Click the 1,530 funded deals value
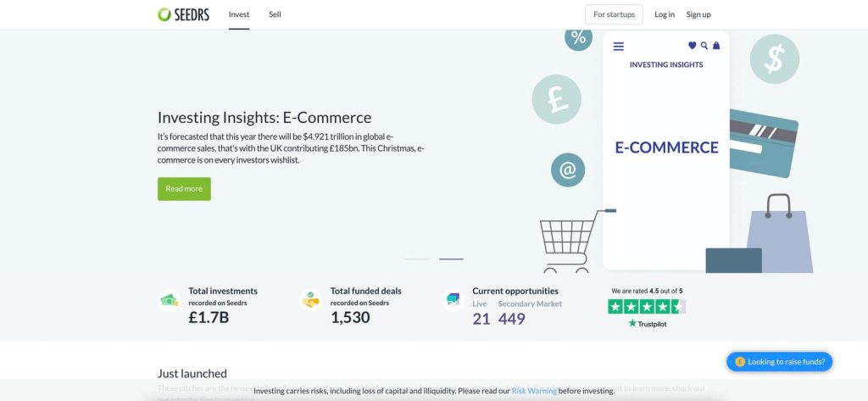Screen dimensions: 868x401 point(350,317)
